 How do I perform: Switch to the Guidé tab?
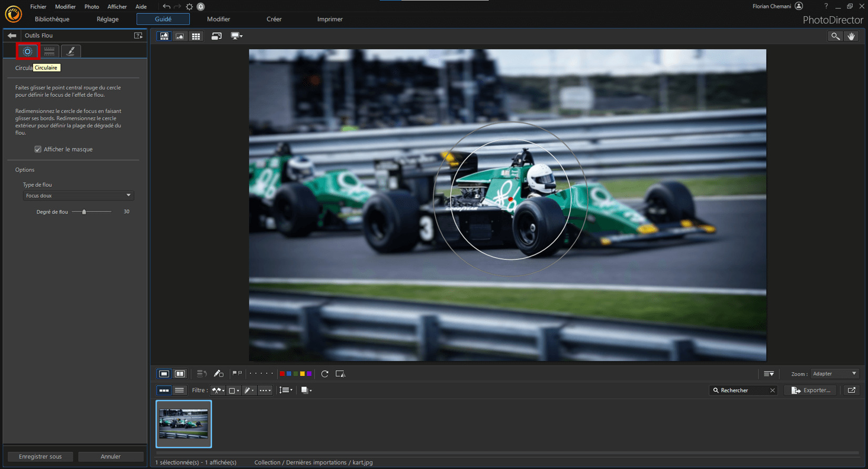163,19
